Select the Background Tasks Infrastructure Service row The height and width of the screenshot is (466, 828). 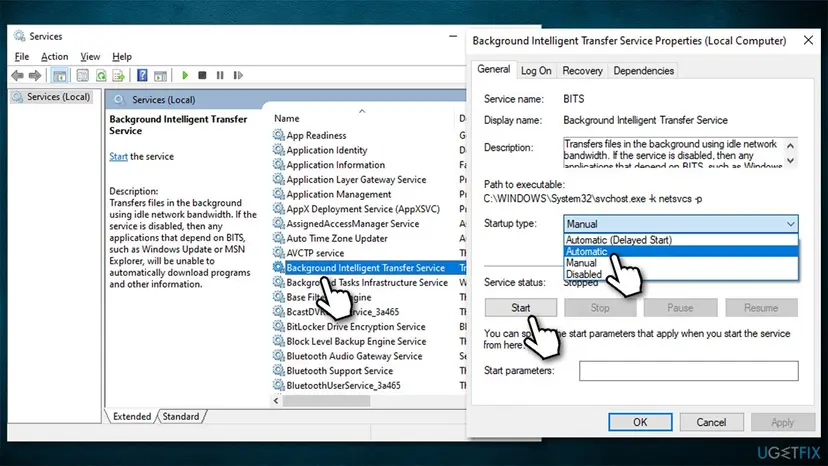coord(367,283)
